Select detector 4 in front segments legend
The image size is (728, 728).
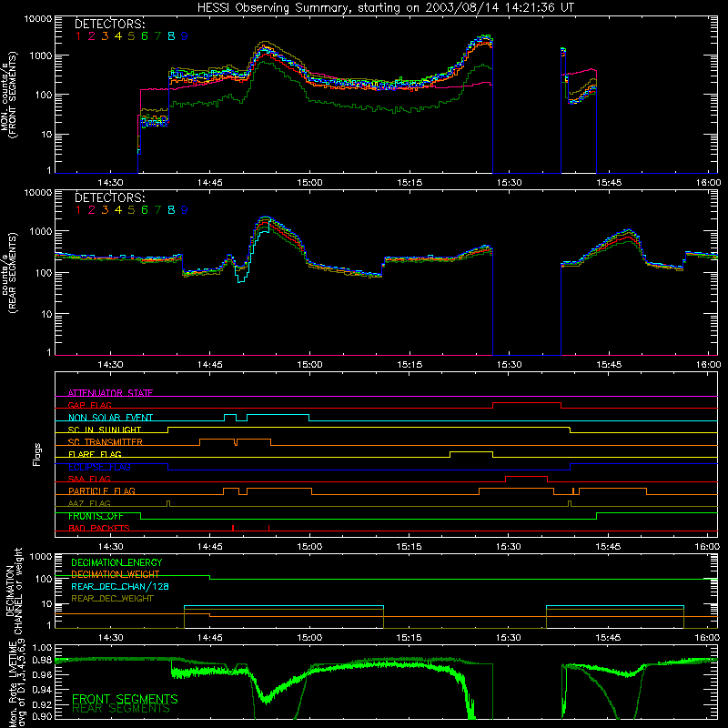118,36
